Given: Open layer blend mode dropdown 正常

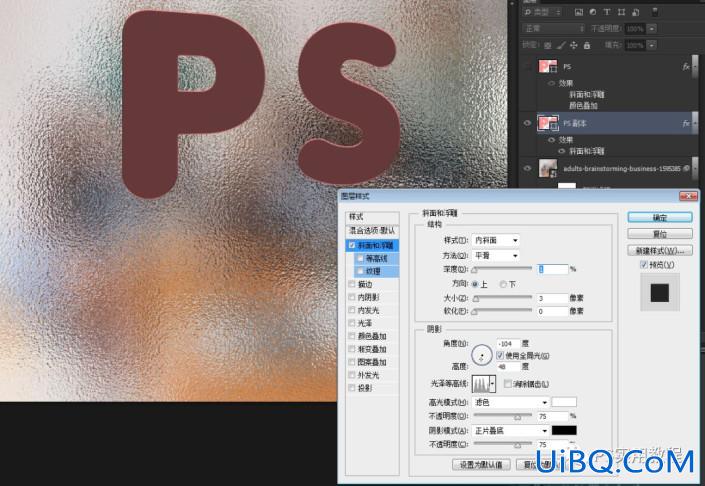Looking at the screenshot, I should pyautogui.click(x=553, y=29).
